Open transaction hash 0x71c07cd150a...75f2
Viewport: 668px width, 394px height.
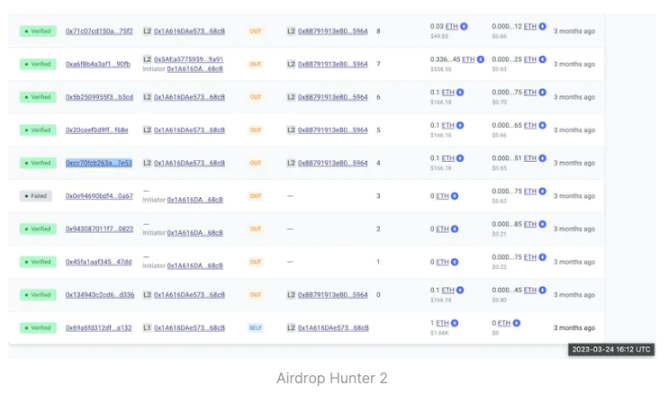point(99,31)
